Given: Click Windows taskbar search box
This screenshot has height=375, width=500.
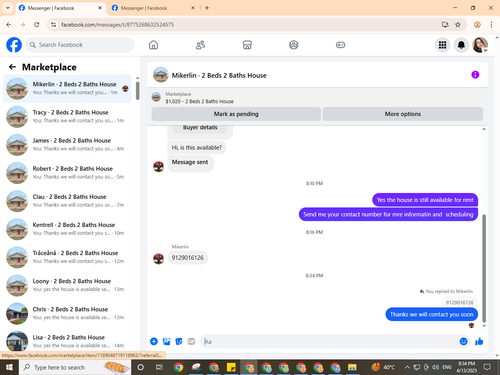Looking at the screenshot, I should [75, 367].
